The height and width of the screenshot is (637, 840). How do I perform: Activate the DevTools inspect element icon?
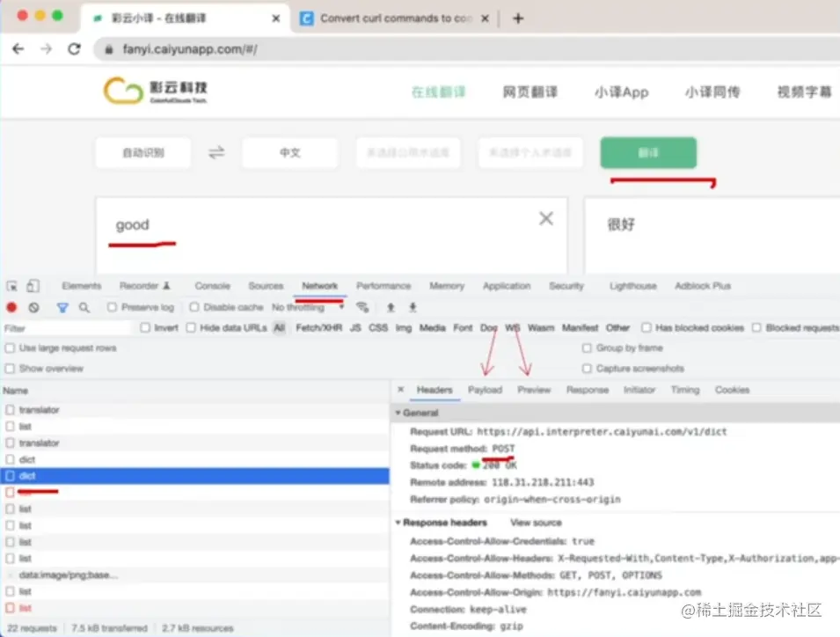[11, 286]
